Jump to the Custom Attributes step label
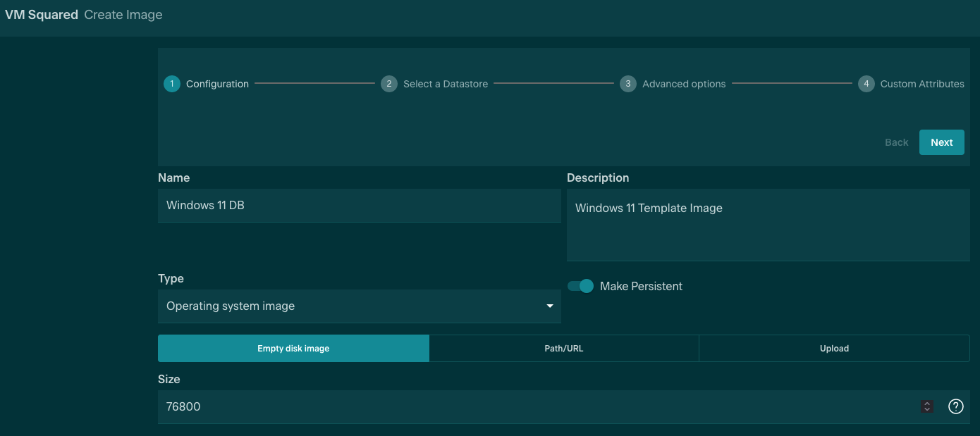This screenshot has width=980, height=436. 921,84
